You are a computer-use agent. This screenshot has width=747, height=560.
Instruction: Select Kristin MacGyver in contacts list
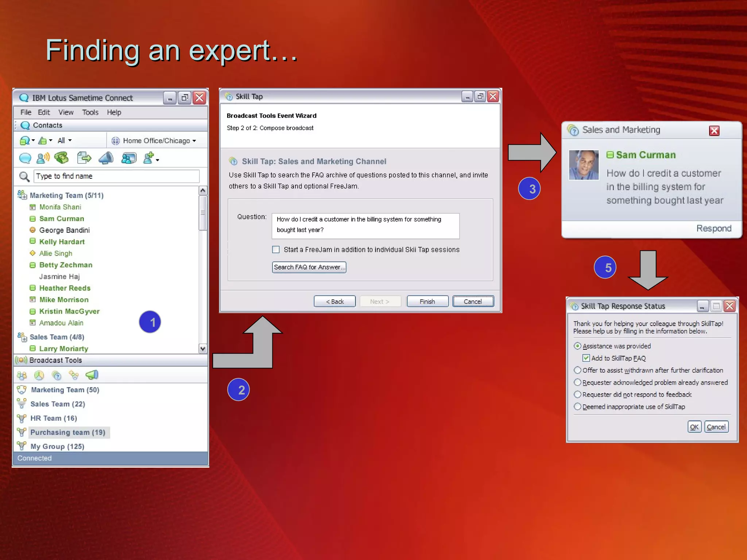tap(69, 311)
